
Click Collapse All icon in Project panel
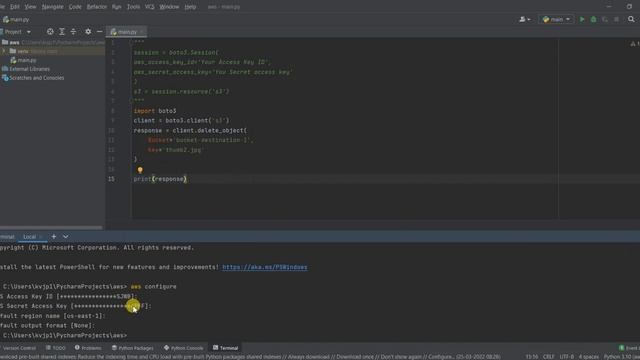[73, 31]
